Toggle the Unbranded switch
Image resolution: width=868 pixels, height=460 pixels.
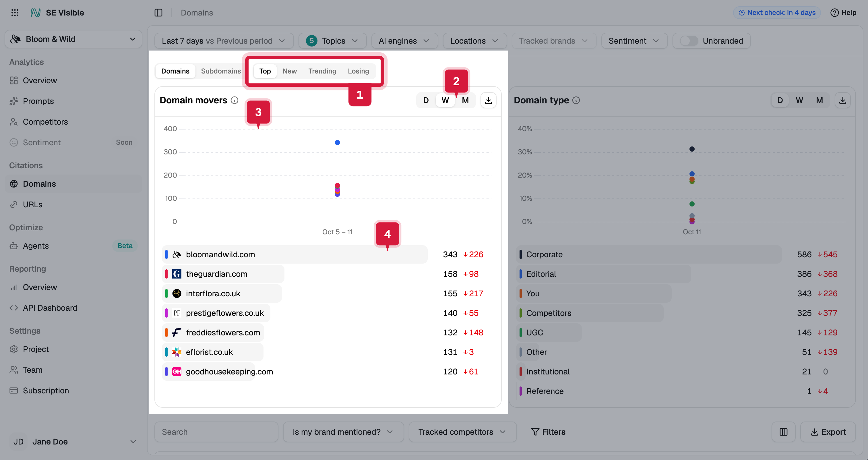pos(689,41)
